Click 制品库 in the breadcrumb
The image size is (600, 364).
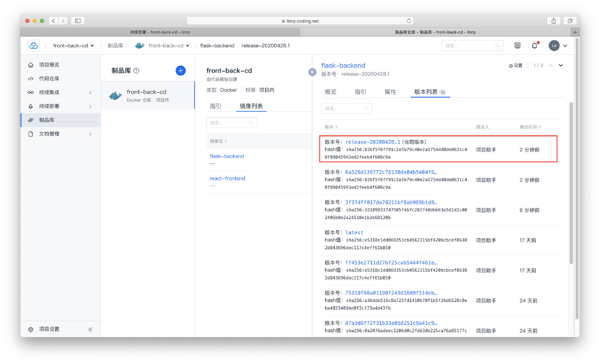point(115,46)
